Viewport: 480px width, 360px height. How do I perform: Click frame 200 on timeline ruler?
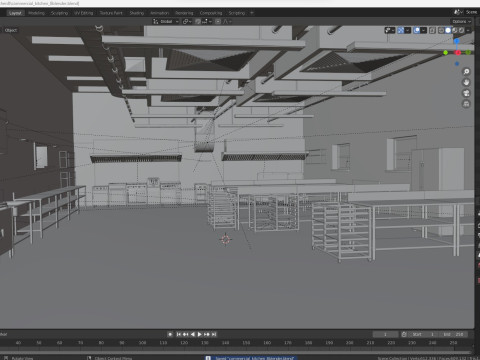[349, 343]
